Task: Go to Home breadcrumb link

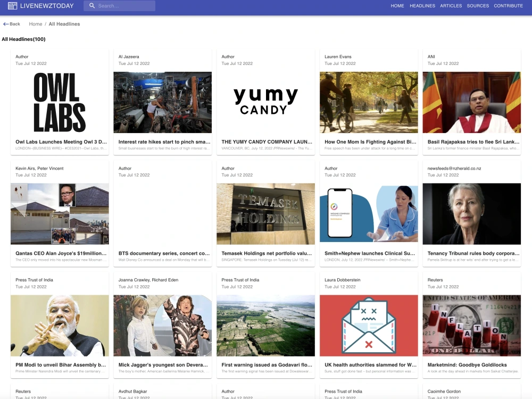Action: coord(36,24)
